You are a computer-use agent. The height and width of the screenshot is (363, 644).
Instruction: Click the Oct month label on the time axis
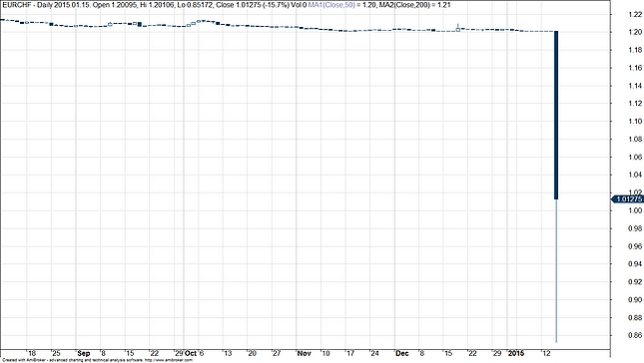191,353
